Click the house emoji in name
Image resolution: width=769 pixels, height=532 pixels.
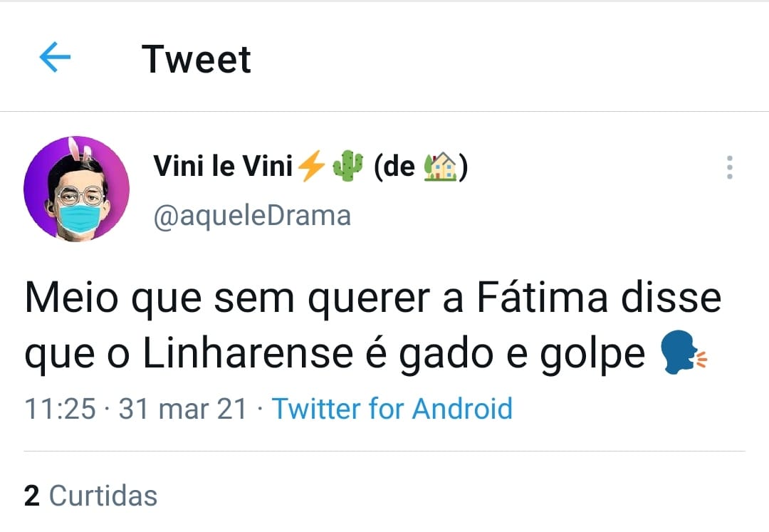pos(439,167)
